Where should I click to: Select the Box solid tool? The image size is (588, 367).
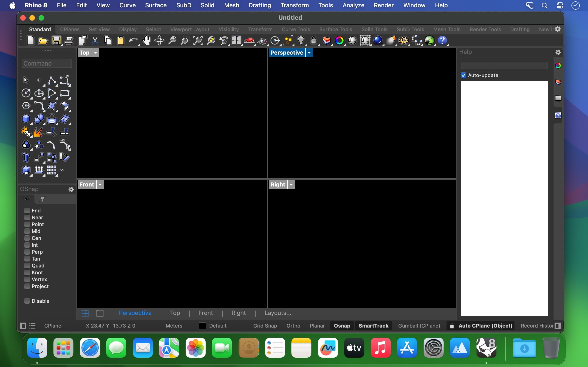click(26, 119)
